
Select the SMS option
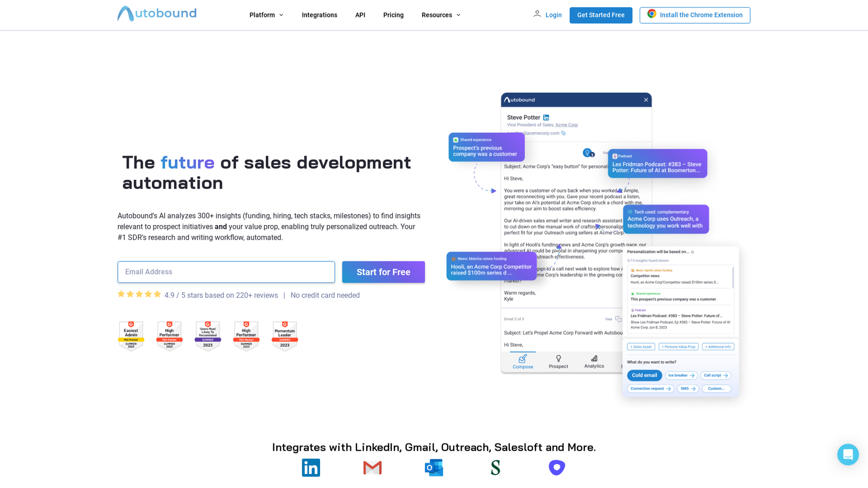pos(688,389)
